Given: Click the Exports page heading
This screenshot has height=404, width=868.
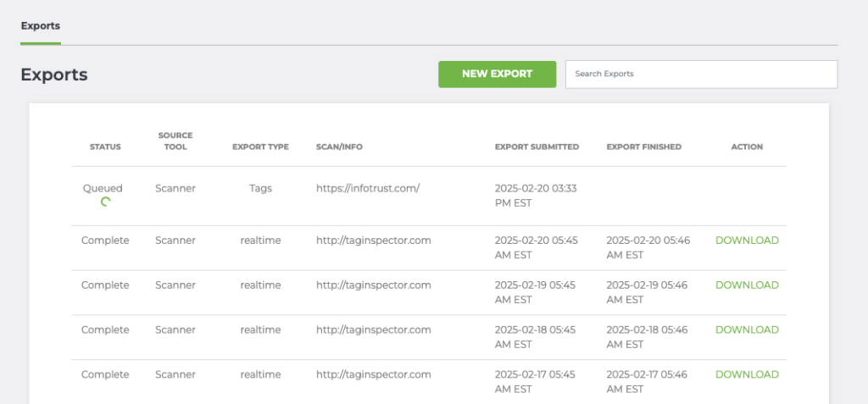Looking at the screenshot, I should tap(54, 75).
